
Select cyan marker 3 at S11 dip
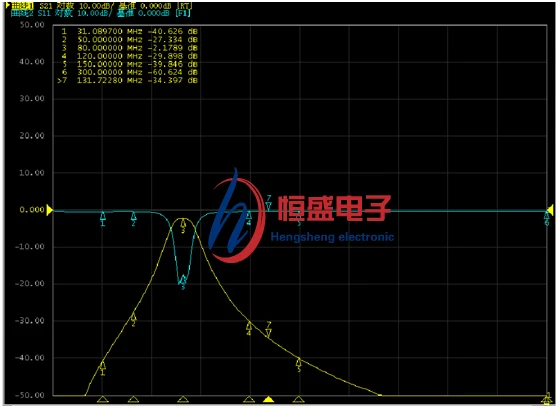tap(183, 282)
